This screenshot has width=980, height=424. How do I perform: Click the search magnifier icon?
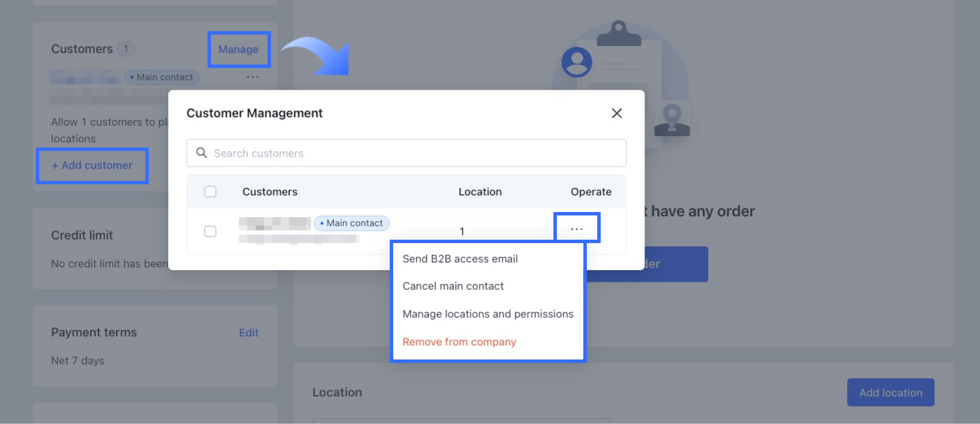201,153
